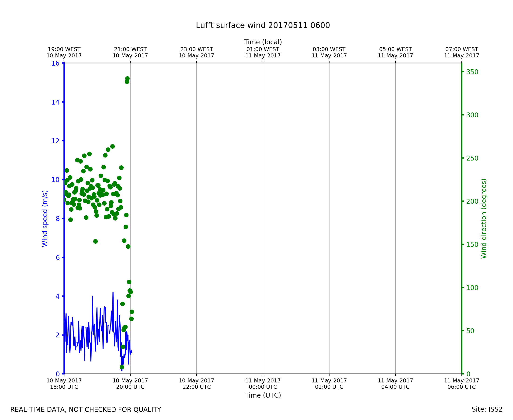
Task: Click the green '150' wind direction tick label
Action: point(472,245)
